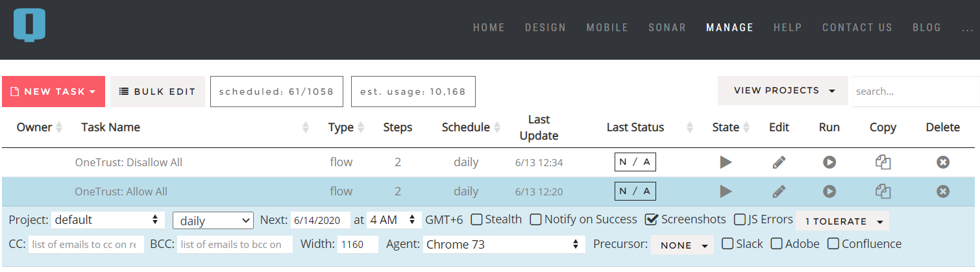
Task: Enable Notify on Success checkbox
Action: pyautogui.click(x=535, y=219)
